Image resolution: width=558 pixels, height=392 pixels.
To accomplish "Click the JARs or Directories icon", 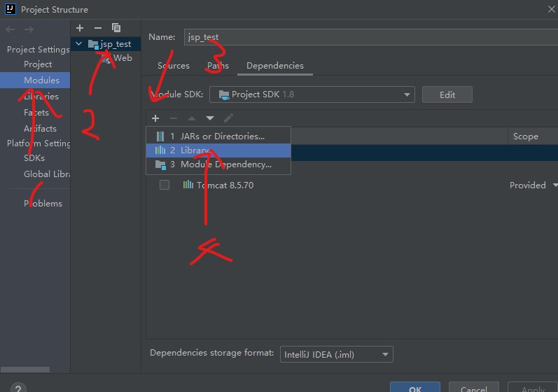I will (160, 136).
